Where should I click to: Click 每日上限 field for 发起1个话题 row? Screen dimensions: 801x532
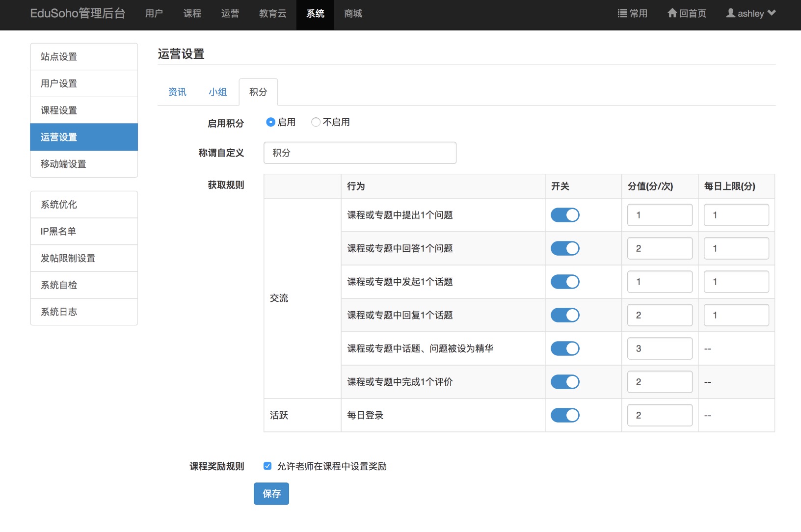(x=736, y=282)
